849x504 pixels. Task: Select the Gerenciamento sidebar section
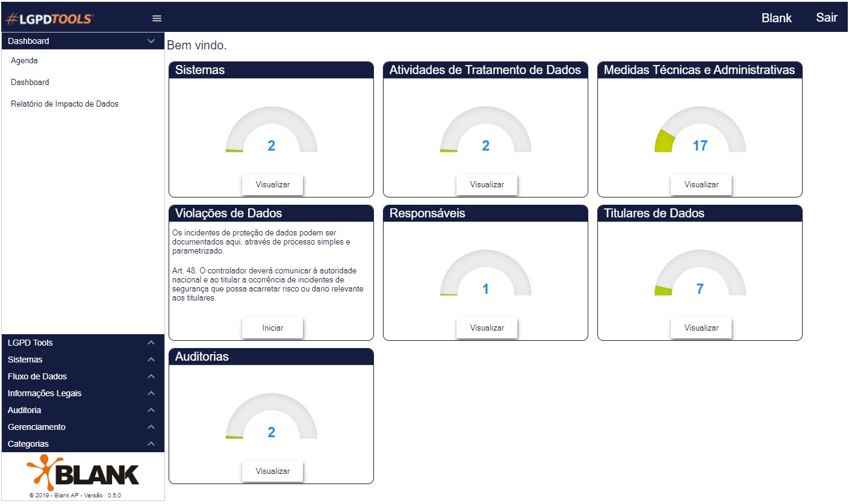point(83,427)
